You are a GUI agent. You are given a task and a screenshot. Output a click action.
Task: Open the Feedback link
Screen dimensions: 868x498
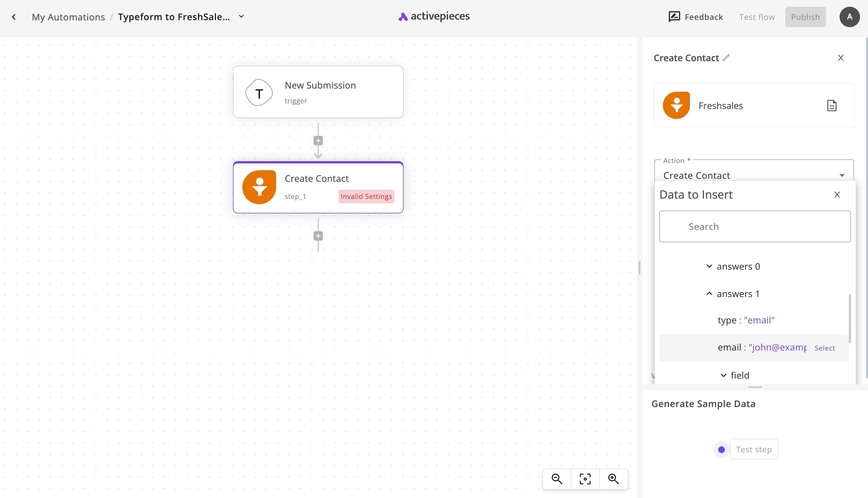[696, 17]
